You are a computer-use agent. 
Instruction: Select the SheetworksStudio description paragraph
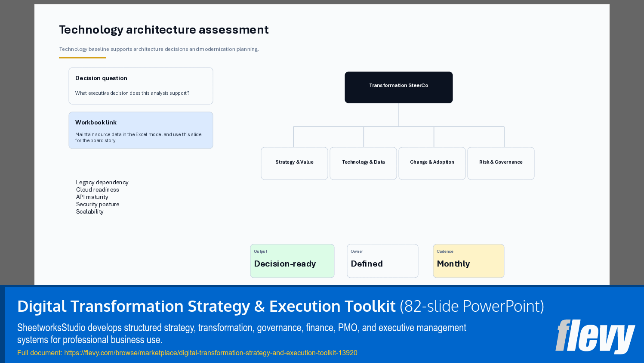[x=242, y=334]
